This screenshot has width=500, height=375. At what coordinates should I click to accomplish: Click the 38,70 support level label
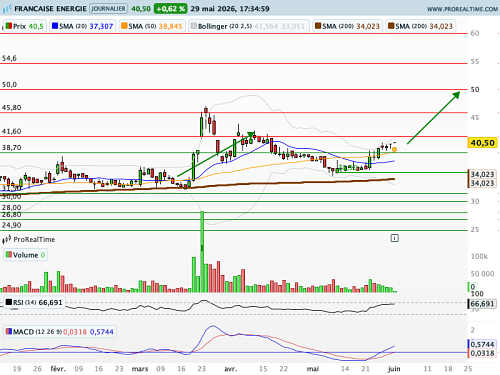11,148
